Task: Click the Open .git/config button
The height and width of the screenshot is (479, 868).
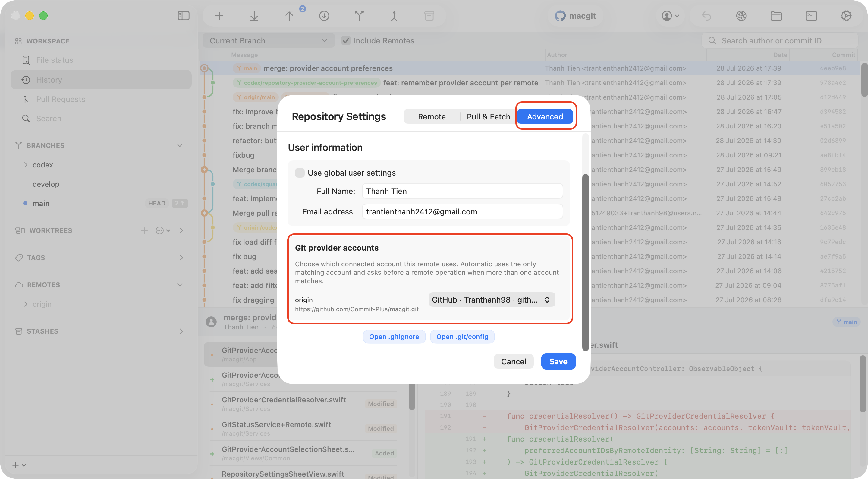Action: pos(462,337)
